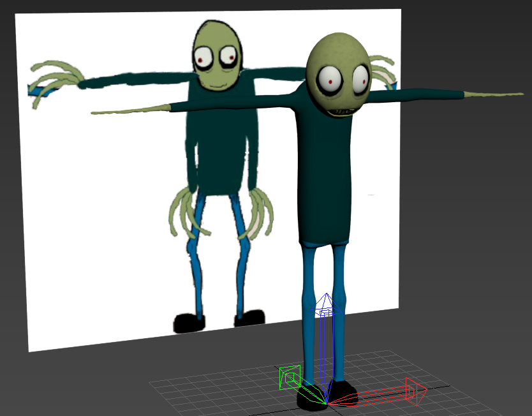Select the 3D model's black right shoe
Screen dimensions: 532x416
click(x=343, y=393)
